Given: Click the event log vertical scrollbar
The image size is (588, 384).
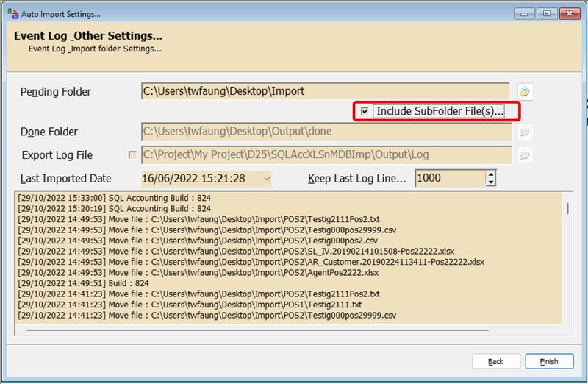Looking at the screenshot, I should click(x=567, y=208).
